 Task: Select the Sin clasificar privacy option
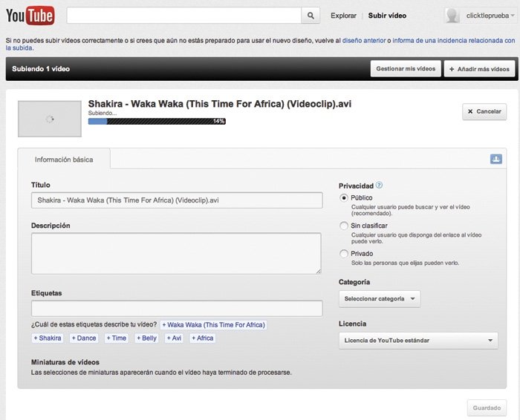(x=343, y=226)
